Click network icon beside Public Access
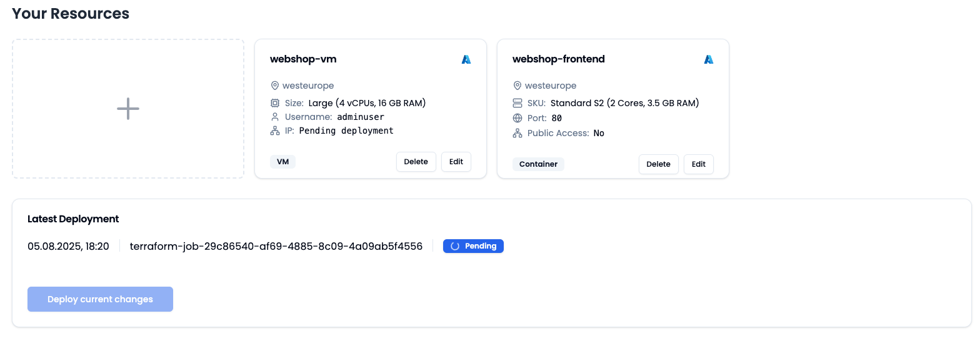 tap(517, 133)
